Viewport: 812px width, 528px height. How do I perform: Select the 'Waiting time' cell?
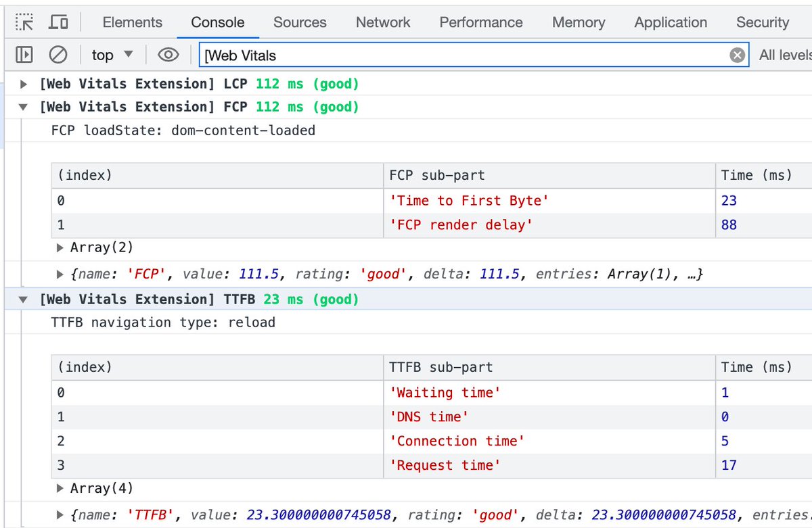point(549,393)
